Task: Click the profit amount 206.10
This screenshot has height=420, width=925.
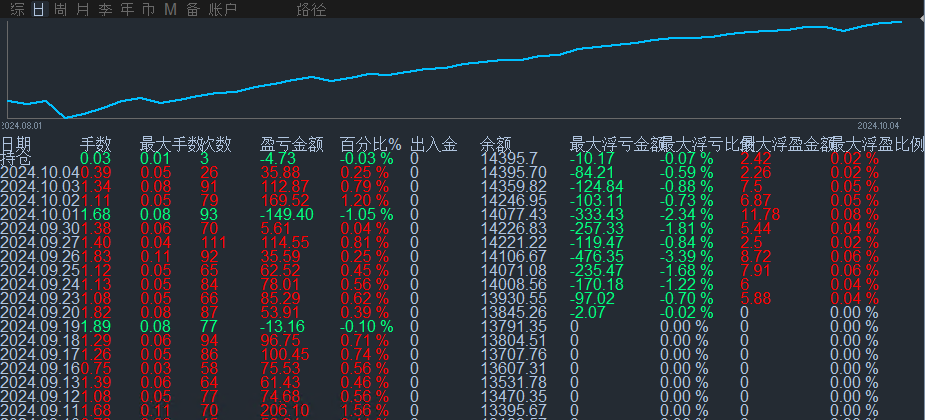Action: pos(284,410)
